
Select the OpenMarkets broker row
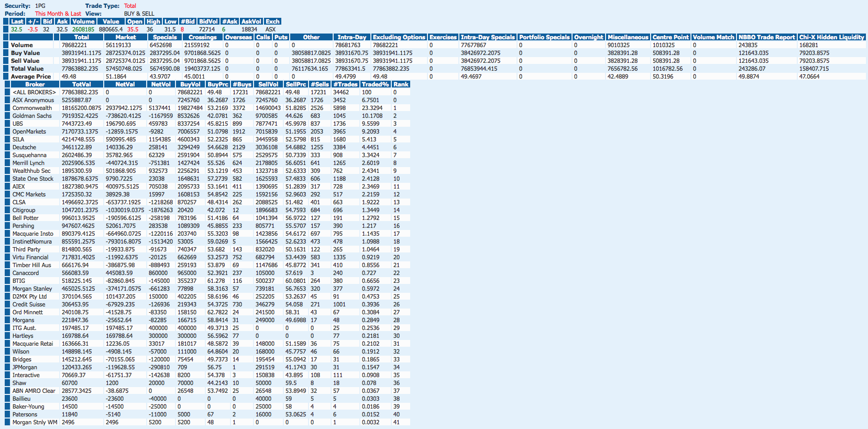coord(207,131)
